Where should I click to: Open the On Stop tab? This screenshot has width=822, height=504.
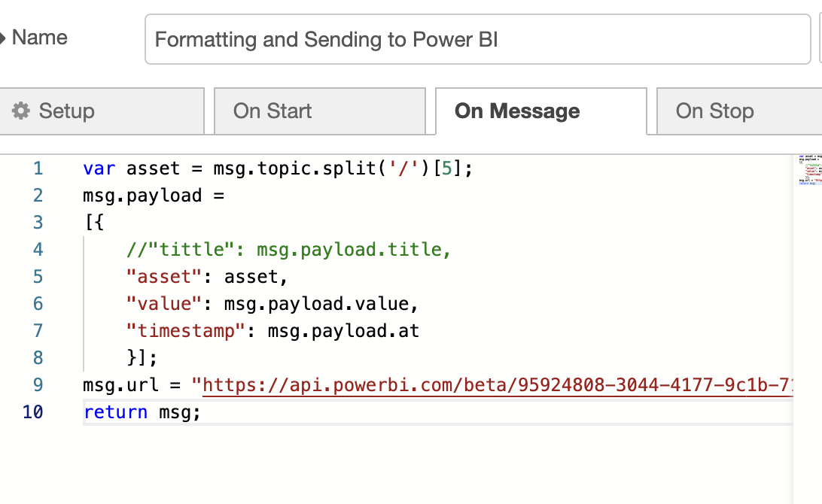tap(714, 111)
